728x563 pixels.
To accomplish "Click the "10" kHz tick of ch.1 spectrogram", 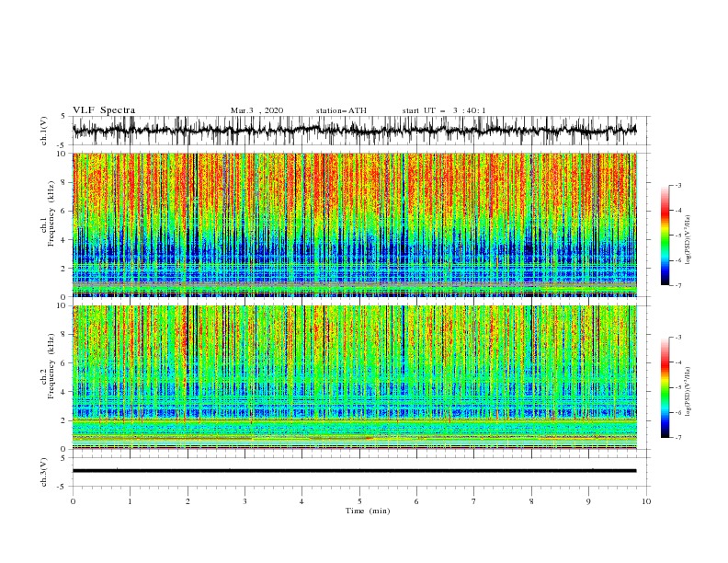I will click(x=62, y=154).
